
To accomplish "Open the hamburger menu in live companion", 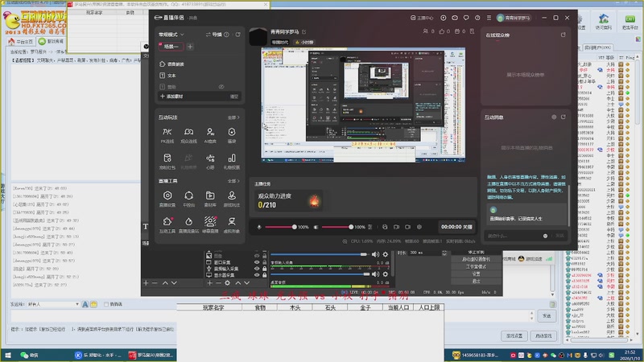I will click(489, 18).
